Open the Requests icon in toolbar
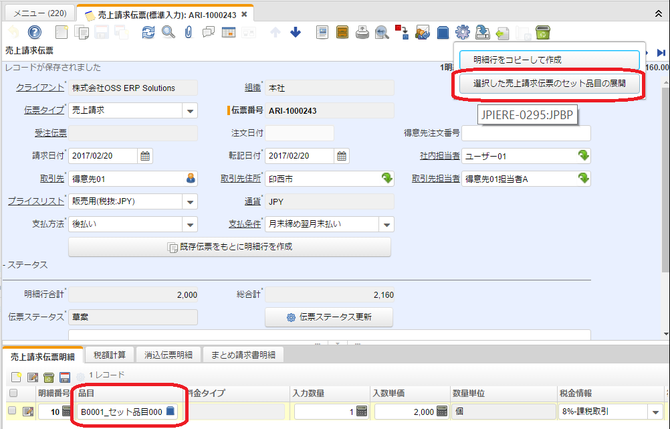670x429 pixels. point(422,32)
